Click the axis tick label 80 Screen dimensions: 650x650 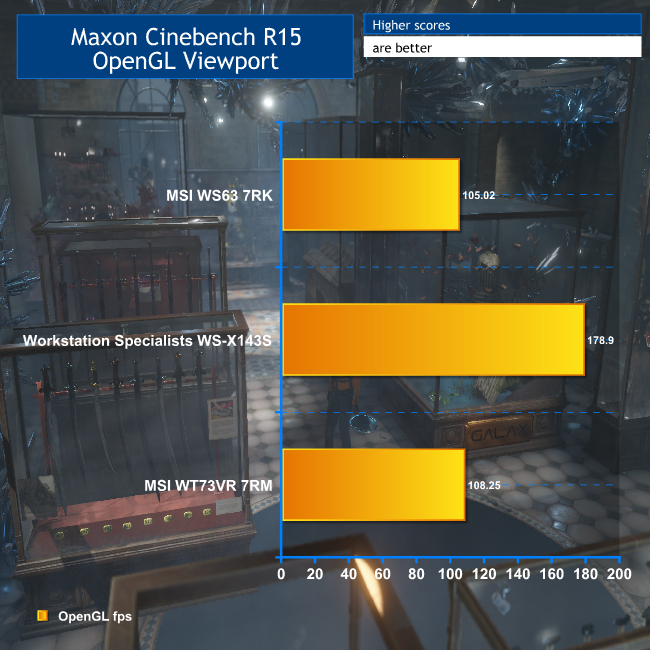click(416, 574)
